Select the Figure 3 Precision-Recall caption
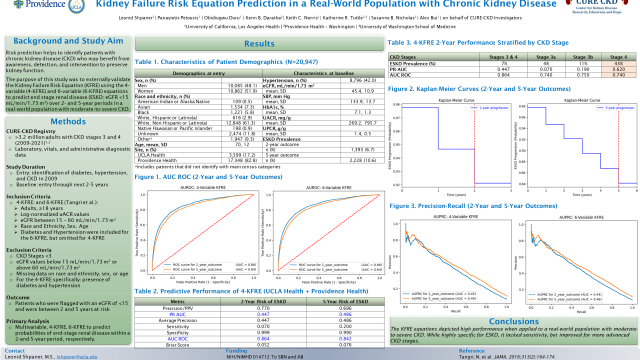This screenshot has height=360, width=640. (x=473, y=206)
